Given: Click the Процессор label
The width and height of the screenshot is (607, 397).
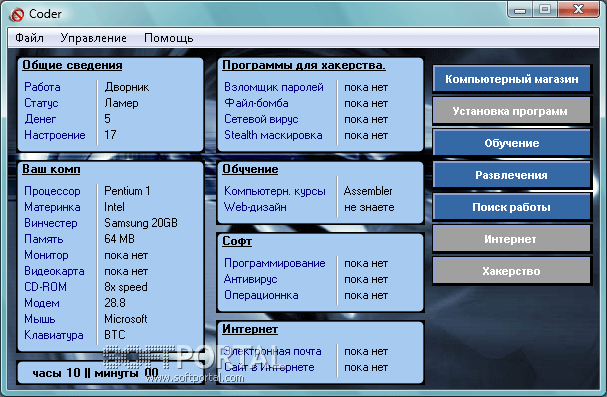Looking at the screenshot, I should point(52,191).
